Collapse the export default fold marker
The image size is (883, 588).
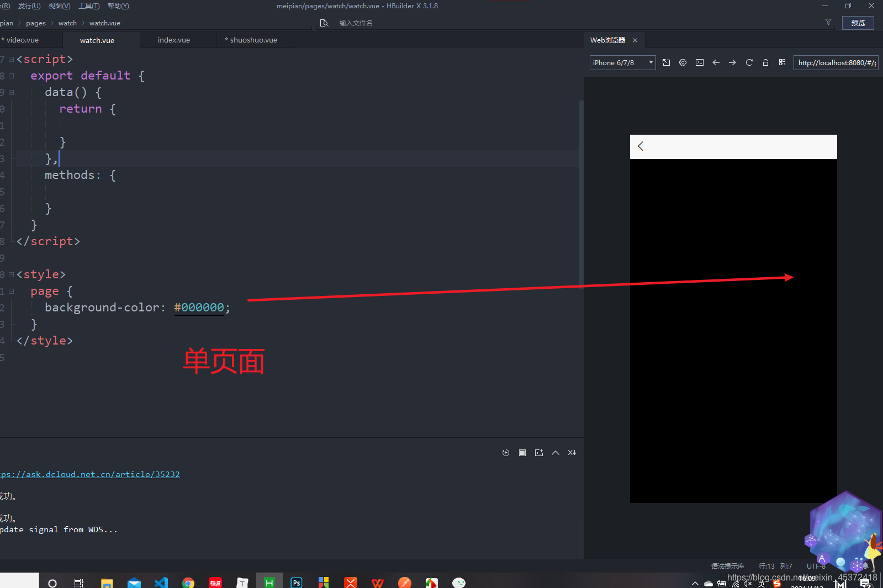click(11, 76)
